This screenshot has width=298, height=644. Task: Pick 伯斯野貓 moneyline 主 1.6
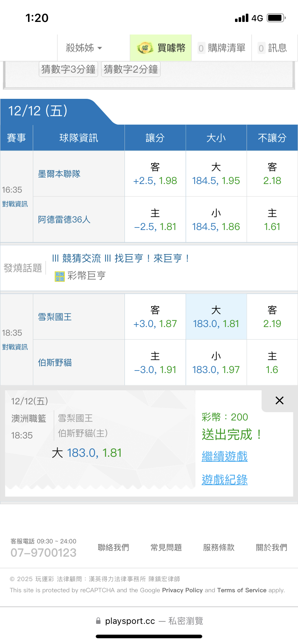(x=272, y=363)
